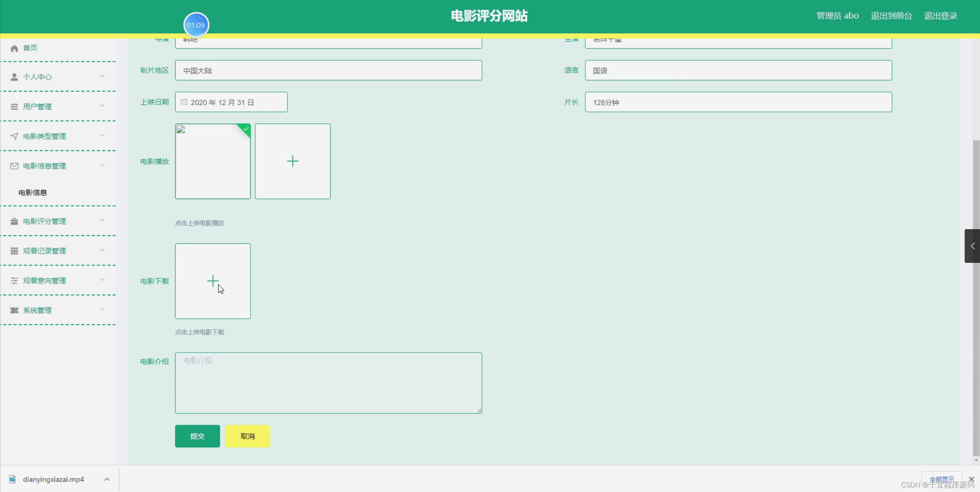Collapse the 电影信息管理 menu chevron
980x492 pixels.
click(102, 165)
